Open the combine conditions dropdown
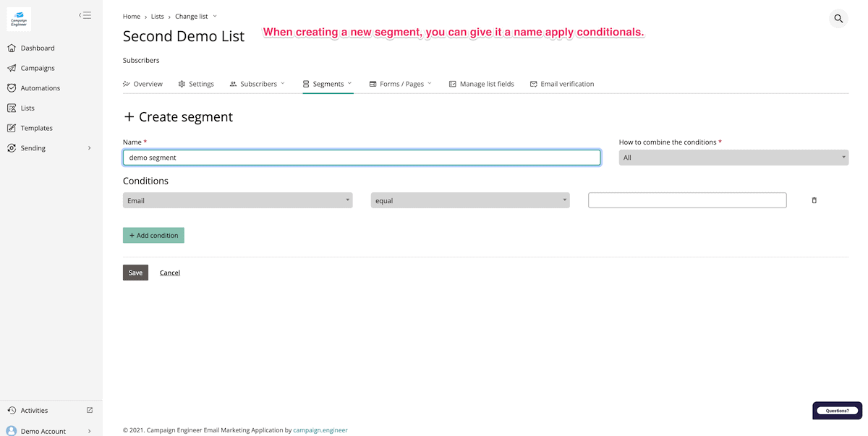Screen dimensions: 868x436 733,158
